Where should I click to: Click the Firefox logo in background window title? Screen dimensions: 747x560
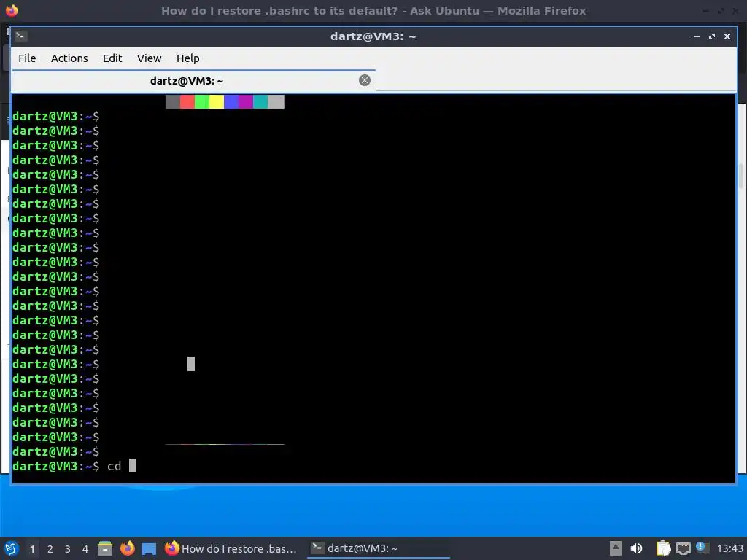[12, 10]
